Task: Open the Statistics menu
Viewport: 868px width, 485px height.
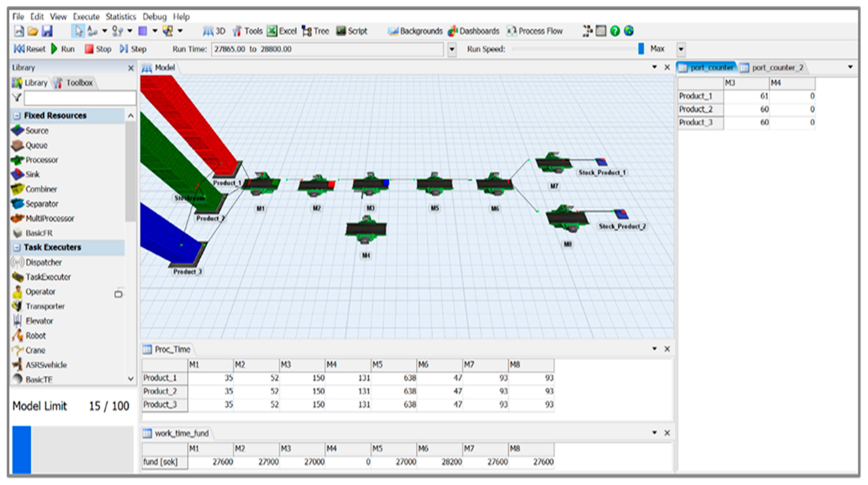Action: coord(121,17)
